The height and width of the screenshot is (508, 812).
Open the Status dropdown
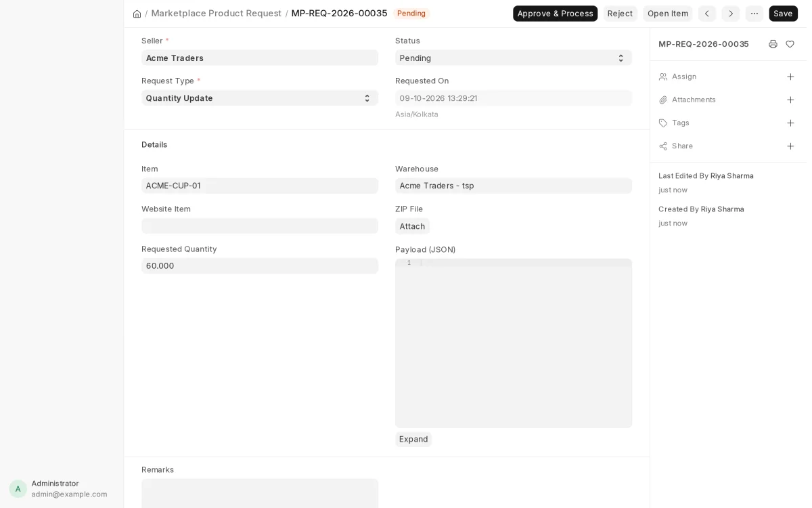514,58
